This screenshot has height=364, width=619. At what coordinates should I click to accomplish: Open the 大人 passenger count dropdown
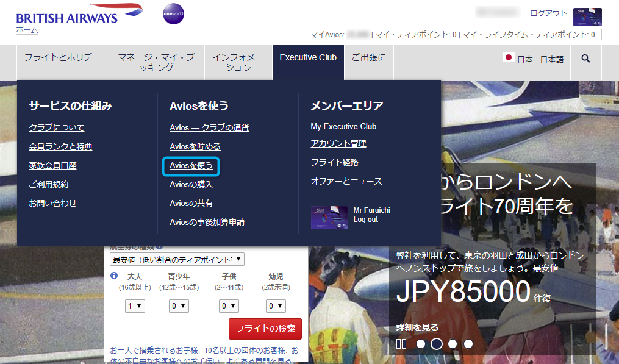pos(135,306)
